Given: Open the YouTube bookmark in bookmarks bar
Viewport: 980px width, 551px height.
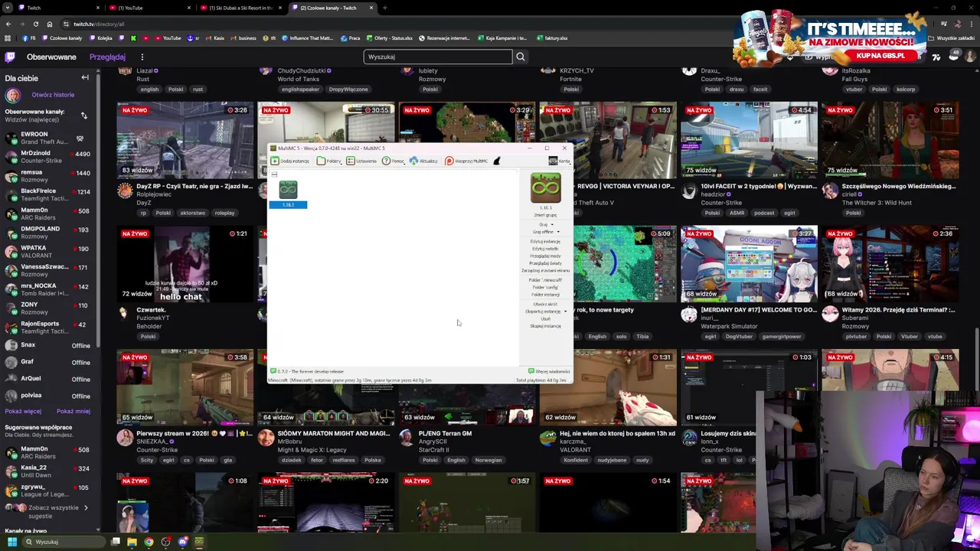Looking at the screenshot, I should coord(168,38).
